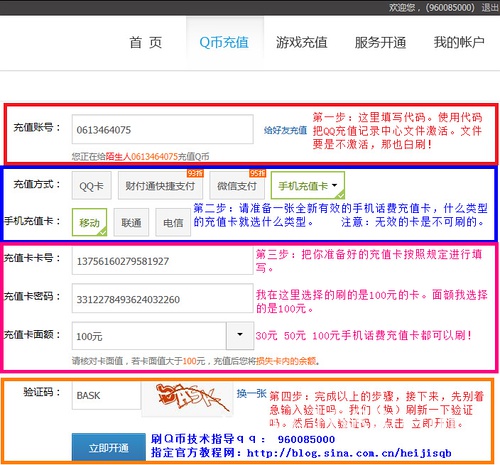Select 移动 carrier option

(x=89, y=222)
